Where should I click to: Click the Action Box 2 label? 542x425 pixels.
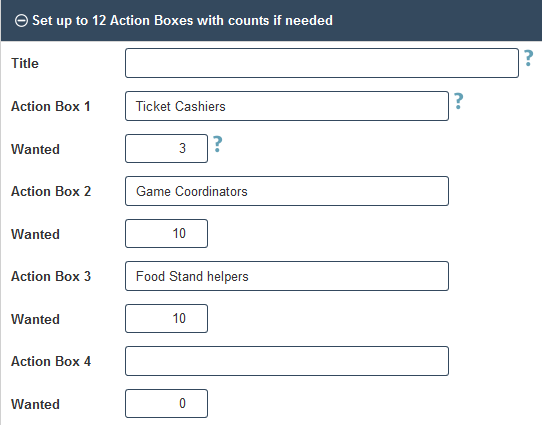pyautogui.click(x=51, y=191)
